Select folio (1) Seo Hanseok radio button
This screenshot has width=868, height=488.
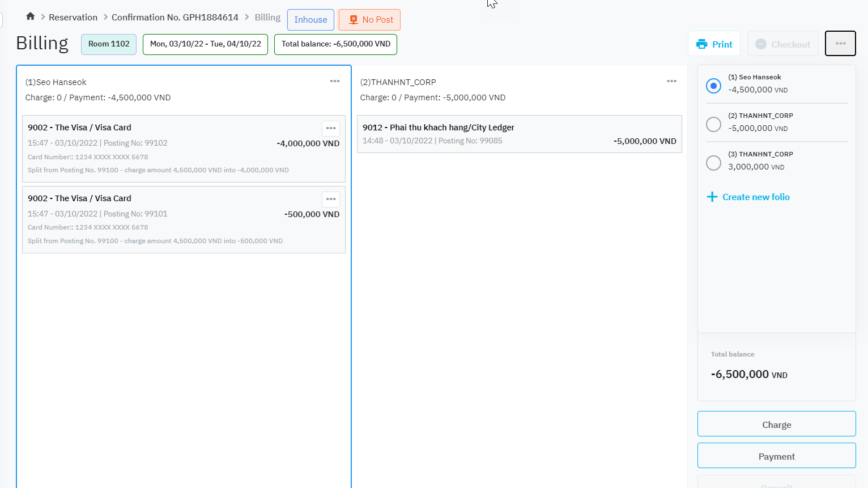(713, 86)
